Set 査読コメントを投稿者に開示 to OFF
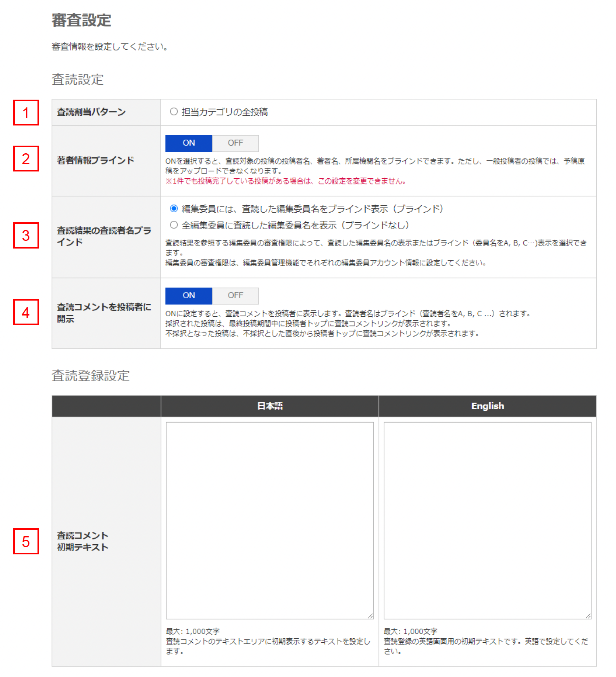Viewport: 616px width, 677px height. (235, 296)
